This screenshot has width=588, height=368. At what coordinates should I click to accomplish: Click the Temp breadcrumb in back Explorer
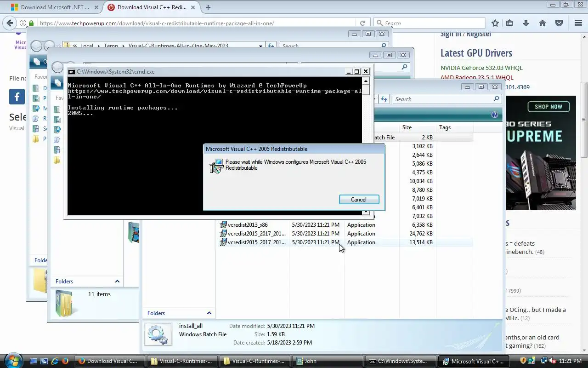111,46
